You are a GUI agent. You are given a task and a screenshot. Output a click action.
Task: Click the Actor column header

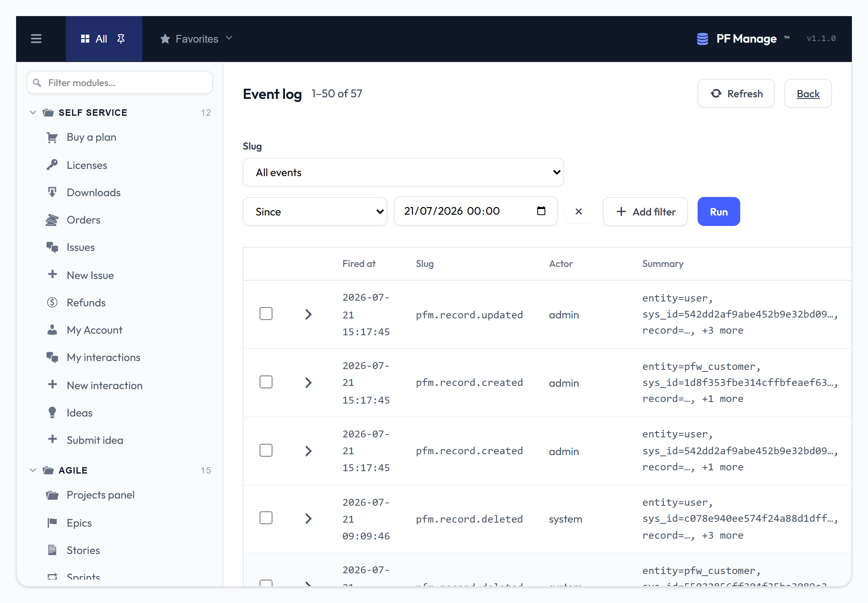pos(561,264)
